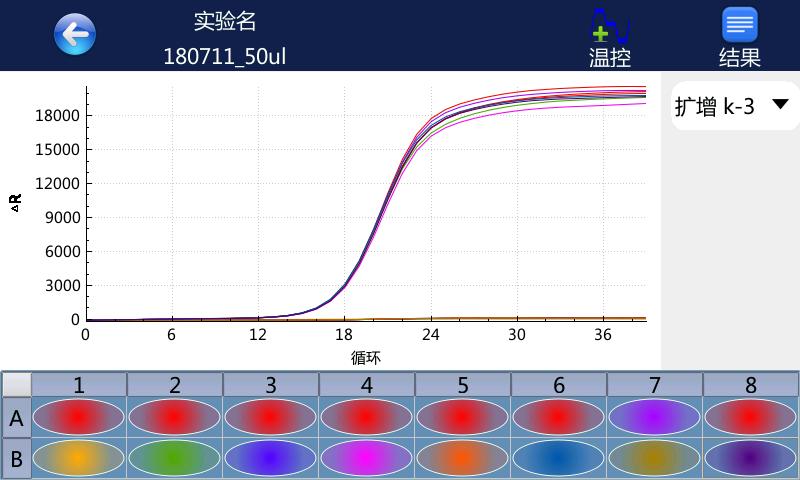The image size is (800, 480).
Task: Select column 1 header in well grid
Action: click(x=79, y=385)
